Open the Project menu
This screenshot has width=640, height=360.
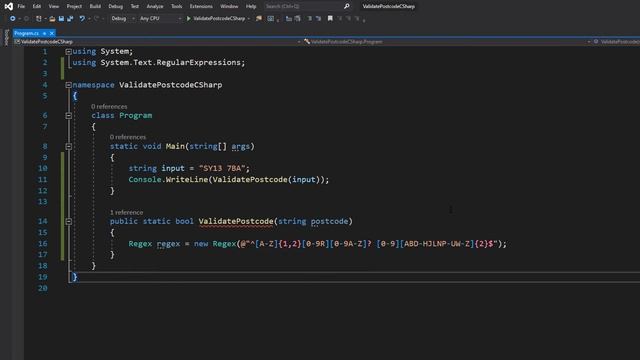(x=74, y=6)
